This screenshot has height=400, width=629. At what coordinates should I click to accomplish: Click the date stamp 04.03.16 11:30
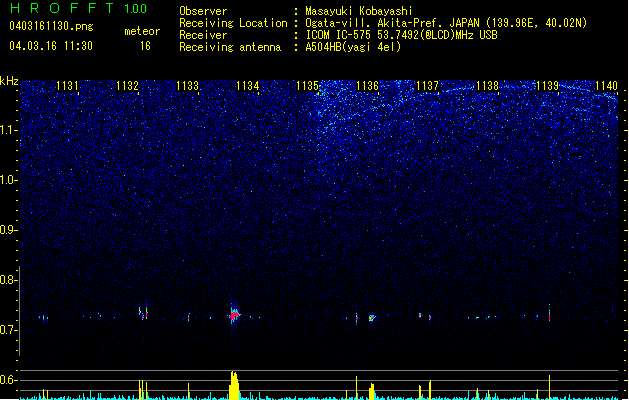click(x=51, y=46)
